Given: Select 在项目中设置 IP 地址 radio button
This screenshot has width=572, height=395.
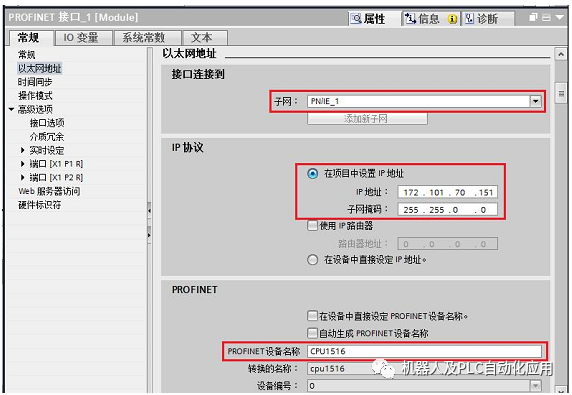Looking at the screenshot, I should point(313,173).
